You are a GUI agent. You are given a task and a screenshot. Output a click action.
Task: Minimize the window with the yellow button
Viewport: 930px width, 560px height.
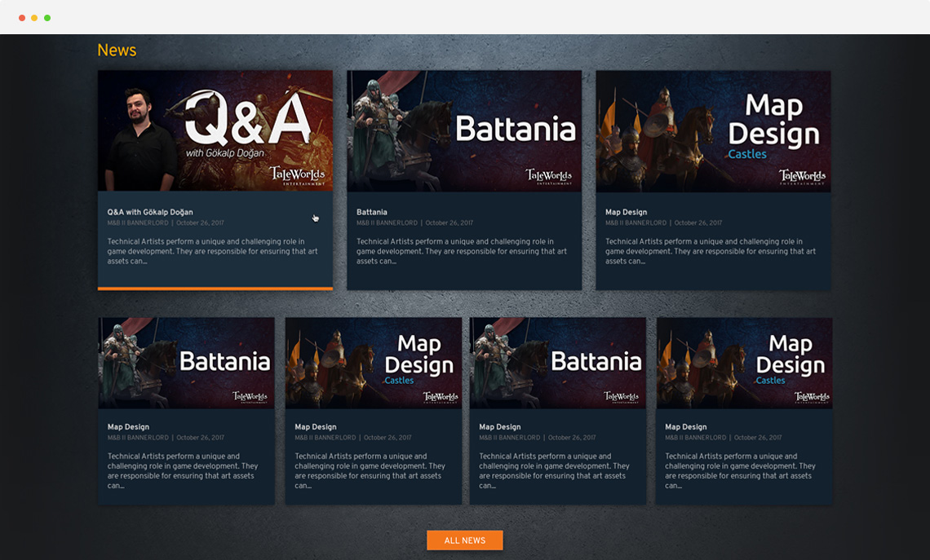[34, 18]
